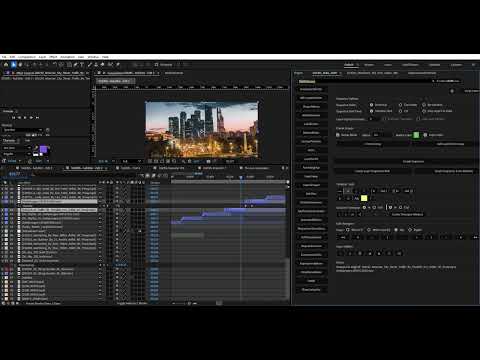Open the Regular font style dropdown
This screenshot has height=360, width=480.
tap(16, 154)
